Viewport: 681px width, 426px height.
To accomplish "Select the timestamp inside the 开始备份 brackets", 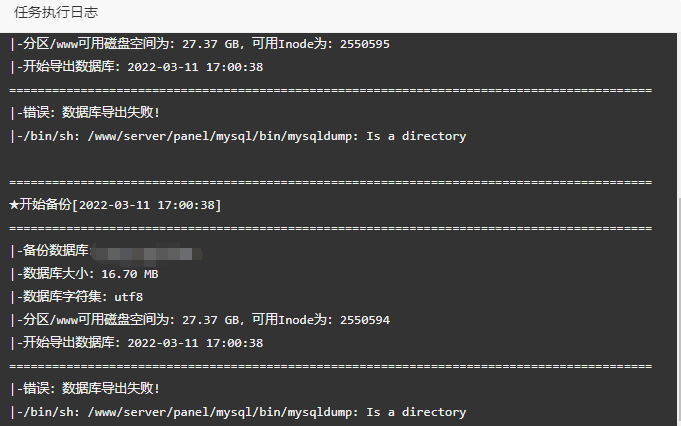I will [147, 205].
